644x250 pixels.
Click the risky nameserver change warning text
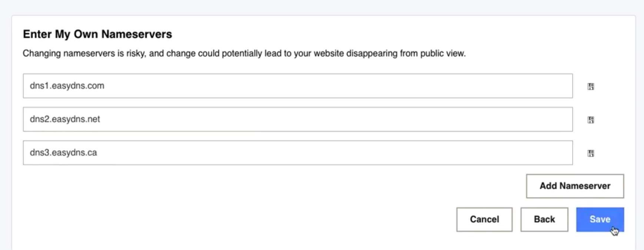click(x=244, y=53)
